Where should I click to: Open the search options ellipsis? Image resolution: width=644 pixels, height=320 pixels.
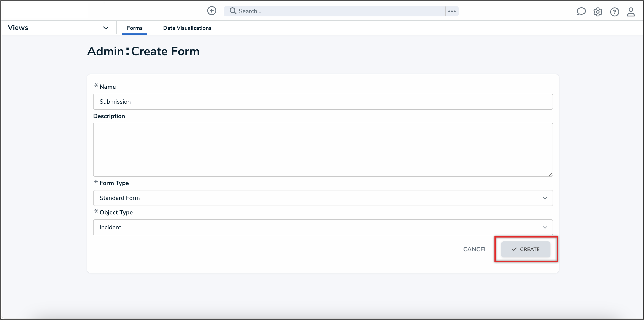(452, 11)
